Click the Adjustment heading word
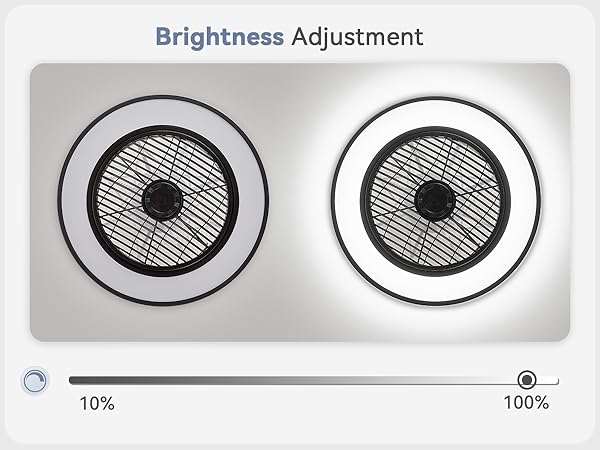 (x=357, y=37)
